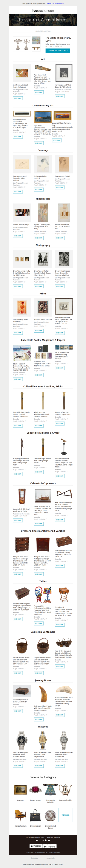Open the Pinterest social icon in footer
This screenshot has height=868, width=86.
point(43,840)
